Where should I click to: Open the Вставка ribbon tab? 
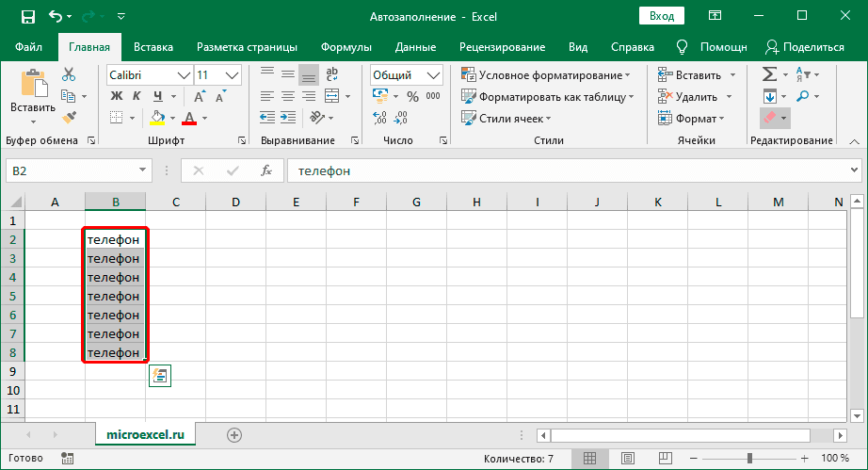click(153, 47)
